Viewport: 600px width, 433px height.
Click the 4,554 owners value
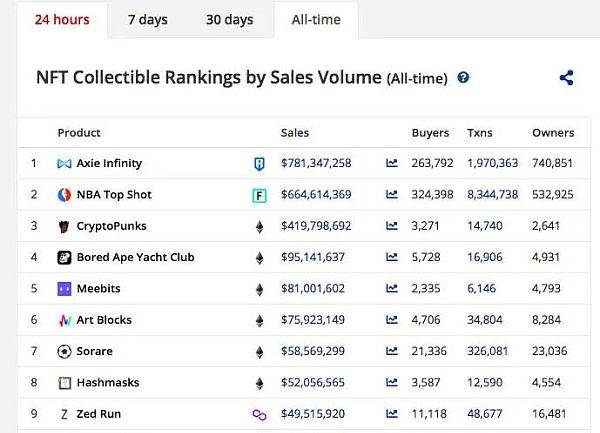click(546, 383)
